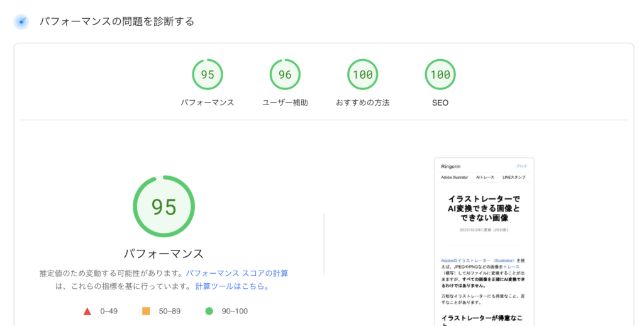Screen dimensions: 644x326
Task: Click the パフォーマンス label under top gauge
Action: pos(208,103)
